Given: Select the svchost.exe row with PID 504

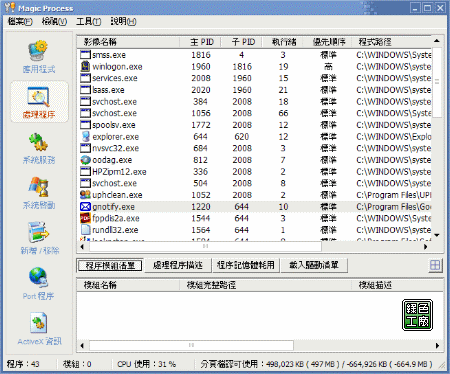Looking at the screenshot, I should pos(255,183).
